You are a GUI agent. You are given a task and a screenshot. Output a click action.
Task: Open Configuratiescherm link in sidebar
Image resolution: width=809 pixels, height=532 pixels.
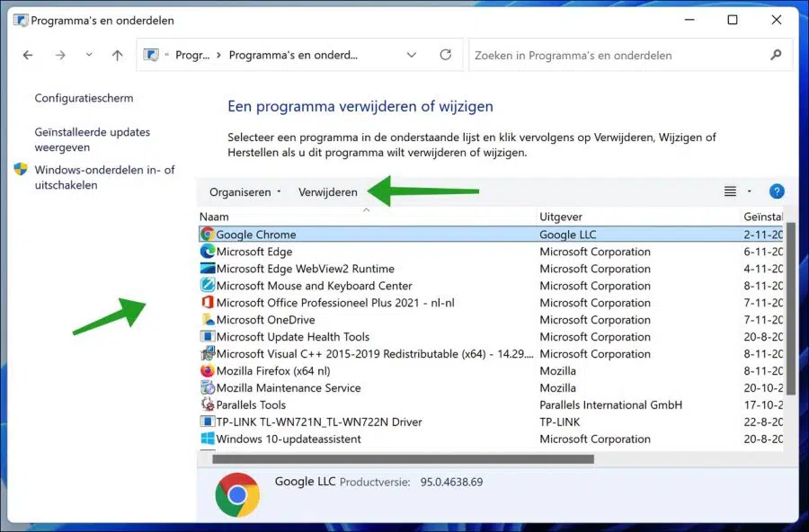pyautogui.click(x=84, y=98)
